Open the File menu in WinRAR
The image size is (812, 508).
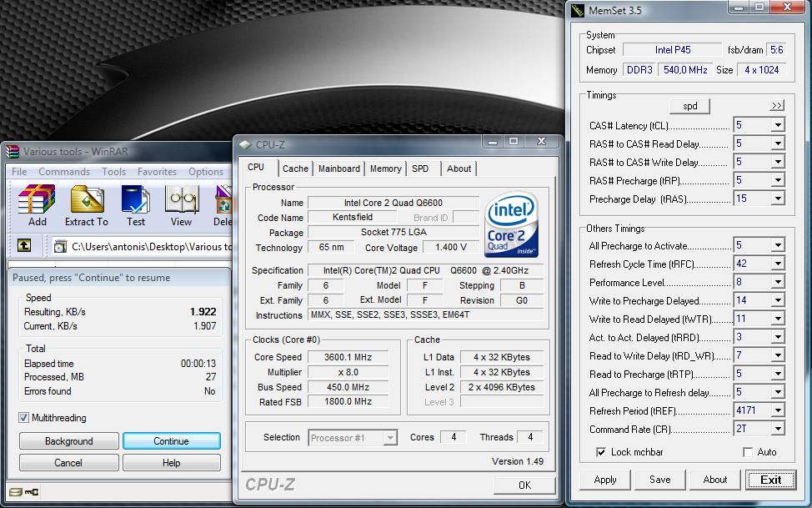click(20, 172)
